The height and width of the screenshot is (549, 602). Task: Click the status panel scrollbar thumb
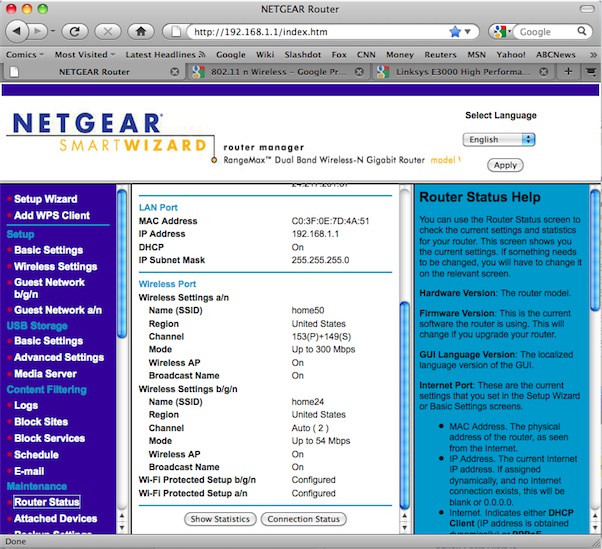point(405,406)
